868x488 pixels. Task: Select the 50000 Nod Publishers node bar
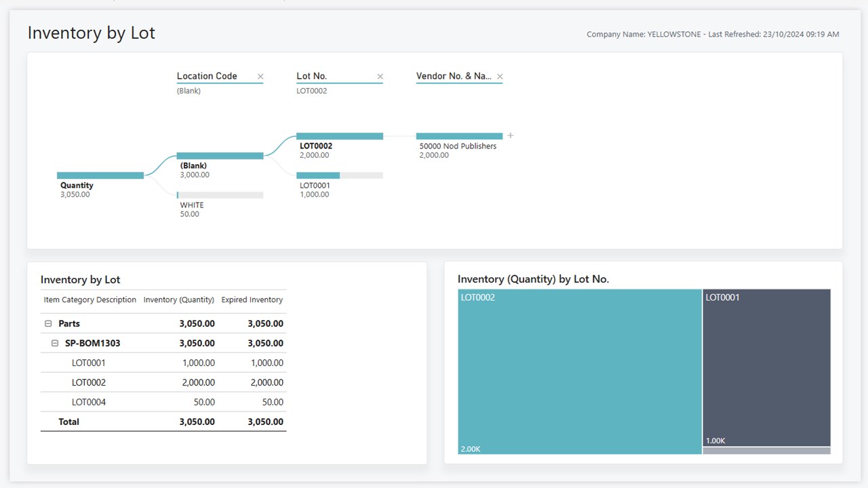click(459, 136)
